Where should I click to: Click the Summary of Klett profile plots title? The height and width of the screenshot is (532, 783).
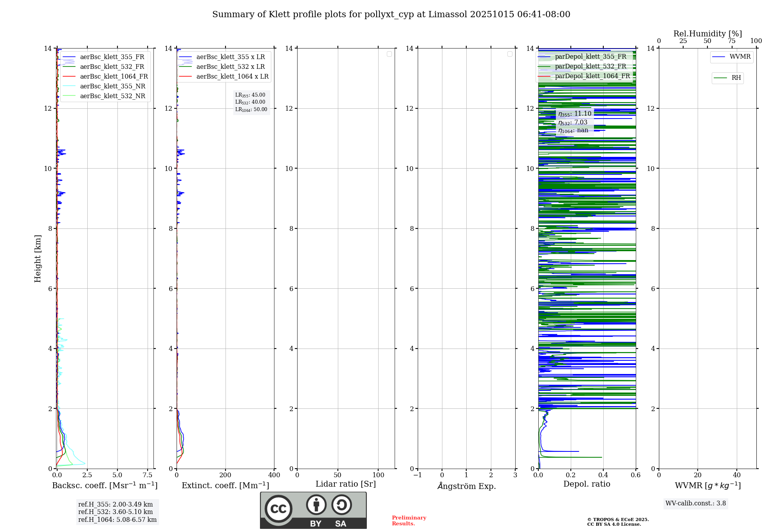pyautogui.click(x=391, y=14)
